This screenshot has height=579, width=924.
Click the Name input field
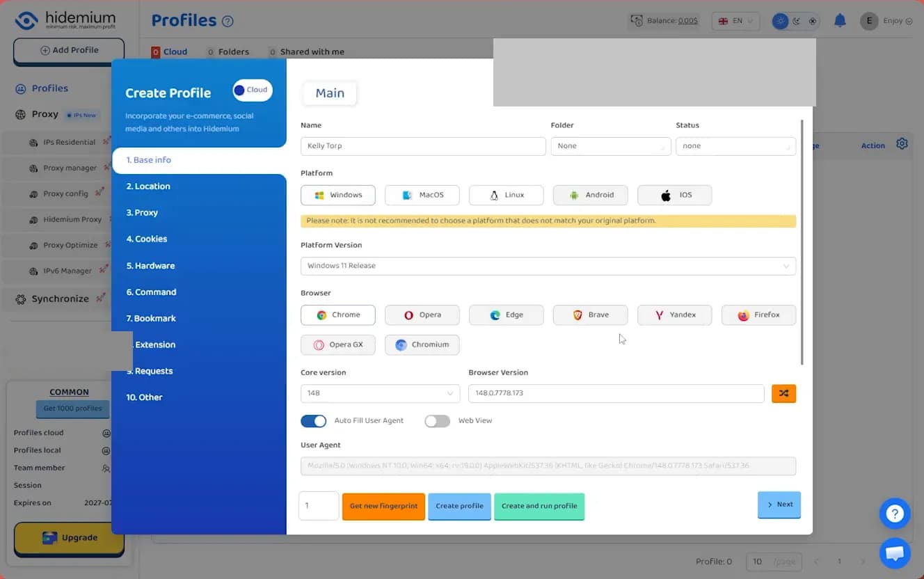pyautogui.click(x=423, y=146)
